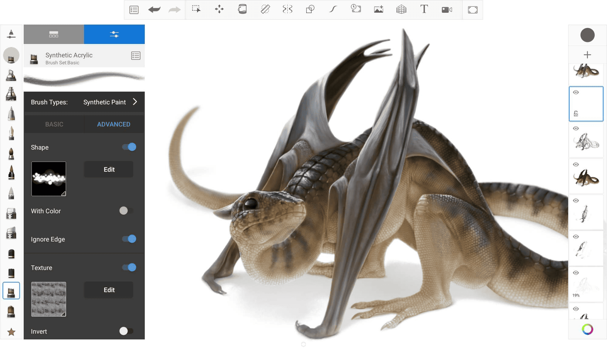Open the perspective grid tool
The height and width of the screenshot is (364, 607).
[x=401, y=9]
